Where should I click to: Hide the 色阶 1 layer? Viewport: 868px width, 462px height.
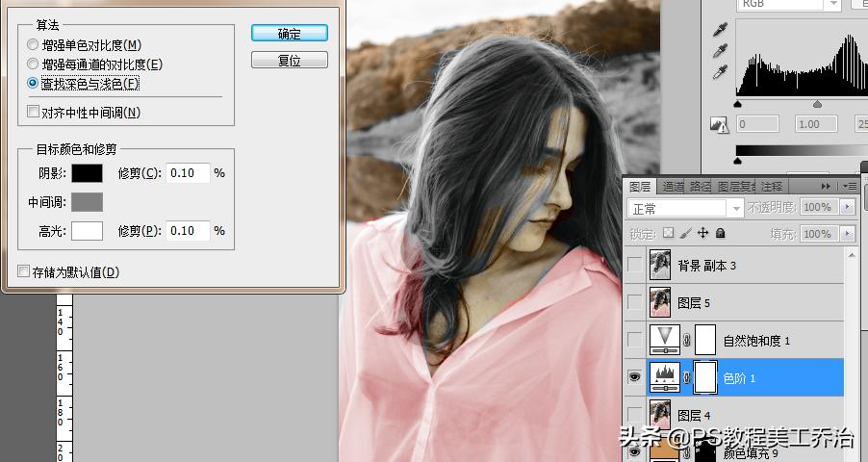pos(634,377)
